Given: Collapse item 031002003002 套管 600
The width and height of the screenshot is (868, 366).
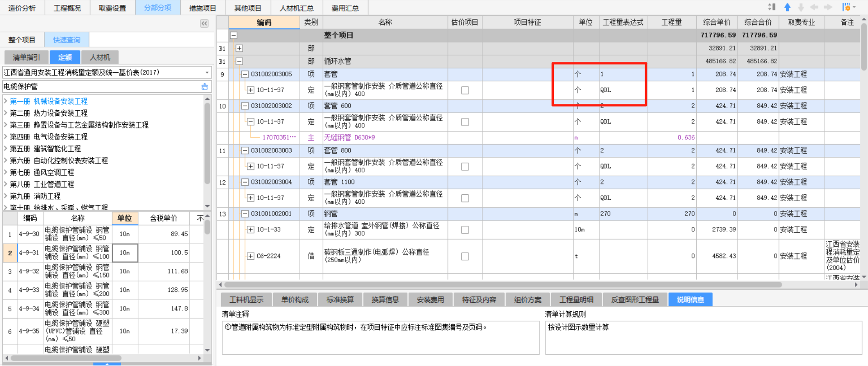Looking at the screenshot, I should point(245,106).
